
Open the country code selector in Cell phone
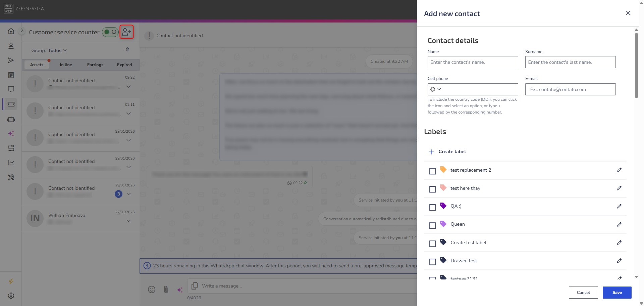(436, 89)
